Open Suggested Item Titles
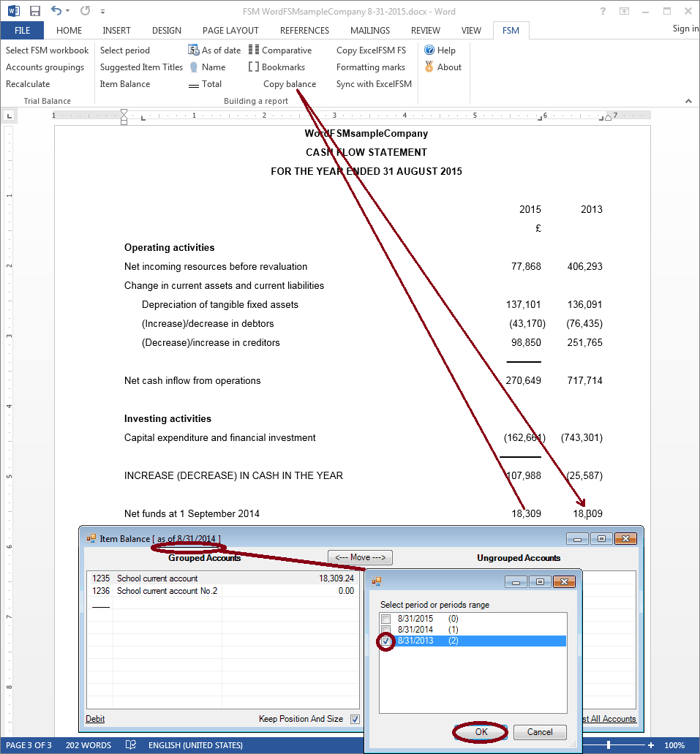Screen dimensions: 700x754 [x=141, y=67]
